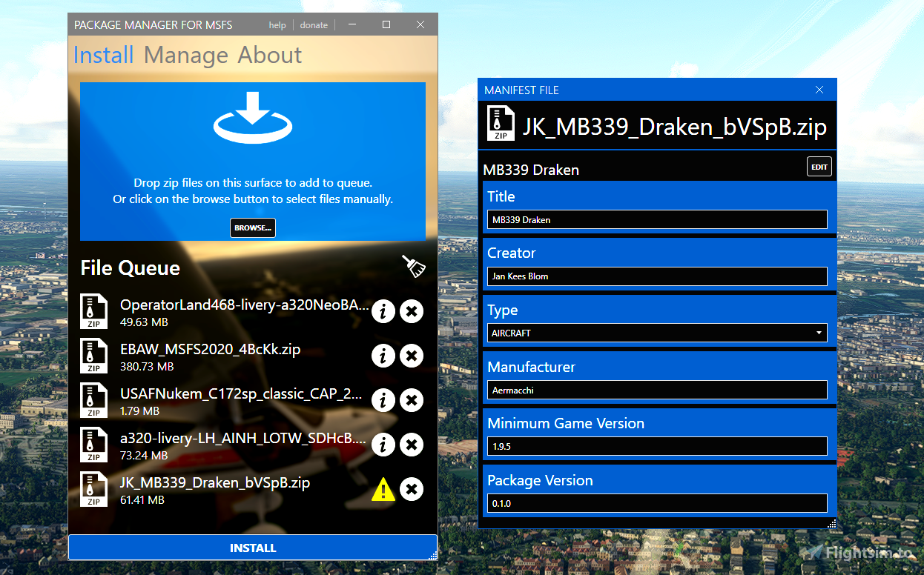
Task: Click the Manufacturer field with Aermacchi
Action: [x=657, y=390]
